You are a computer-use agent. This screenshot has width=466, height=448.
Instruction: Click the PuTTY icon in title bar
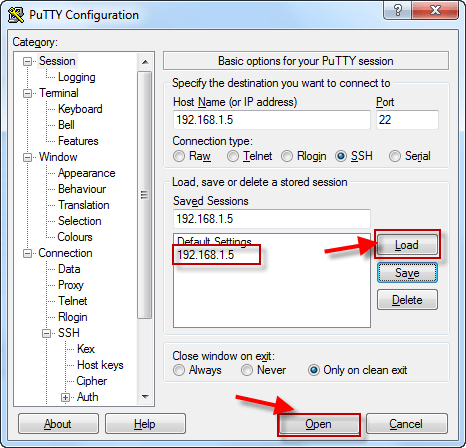16,15
